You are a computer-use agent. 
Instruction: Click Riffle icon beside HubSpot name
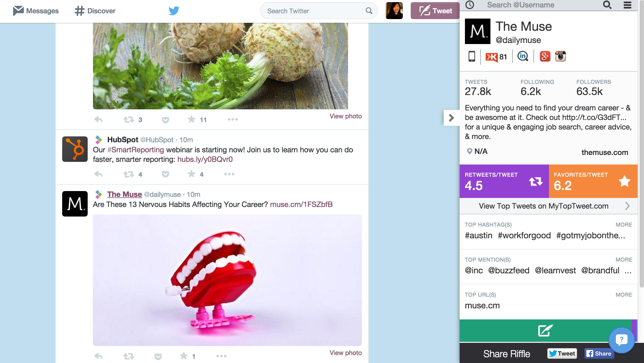(99, 140)
